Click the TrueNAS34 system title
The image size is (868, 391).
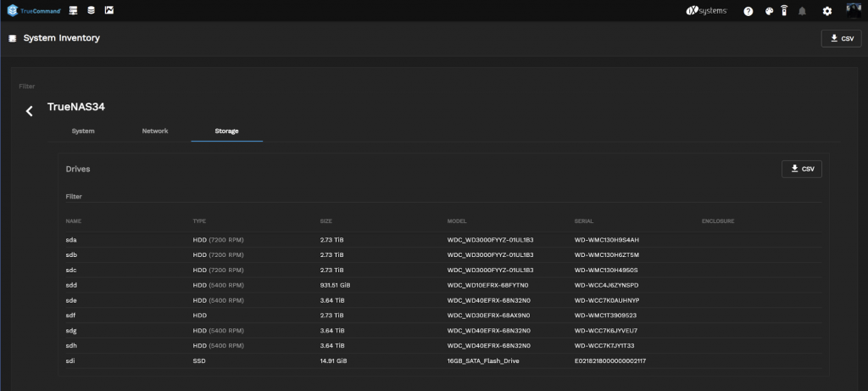point(75,107)
